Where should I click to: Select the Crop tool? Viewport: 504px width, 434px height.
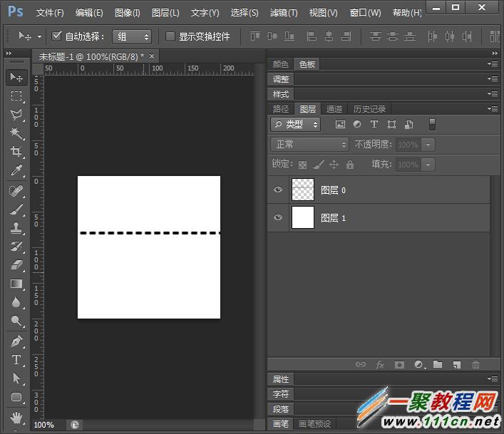point(16,151)
